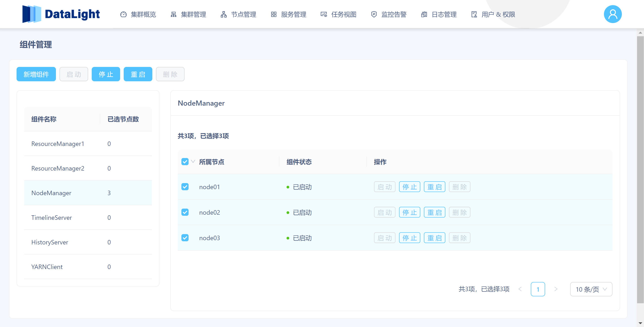Click 启动 button in node03 row
The image size is (644, 327).
[x=385, y=238]
